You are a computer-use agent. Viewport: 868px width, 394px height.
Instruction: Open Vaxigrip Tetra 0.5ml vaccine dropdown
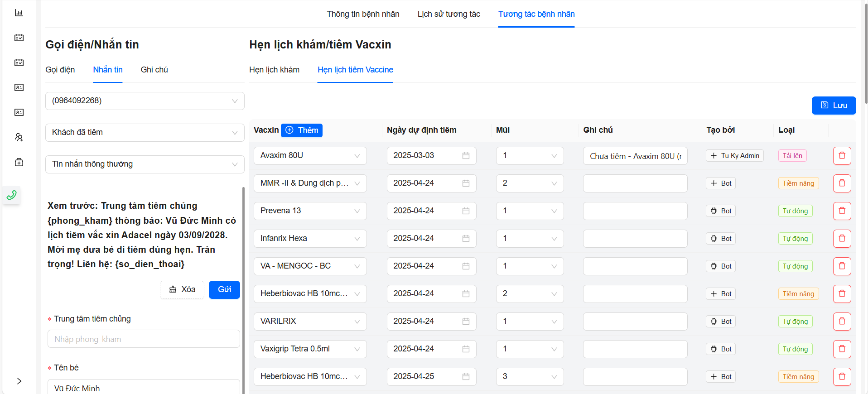(310, 349)
